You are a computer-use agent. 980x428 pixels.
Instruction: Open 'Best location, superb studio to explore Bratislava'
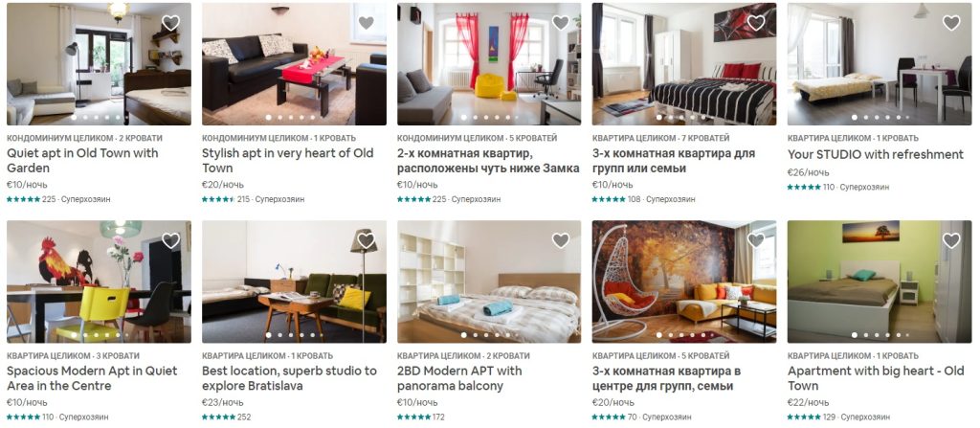tap(289, 378)
